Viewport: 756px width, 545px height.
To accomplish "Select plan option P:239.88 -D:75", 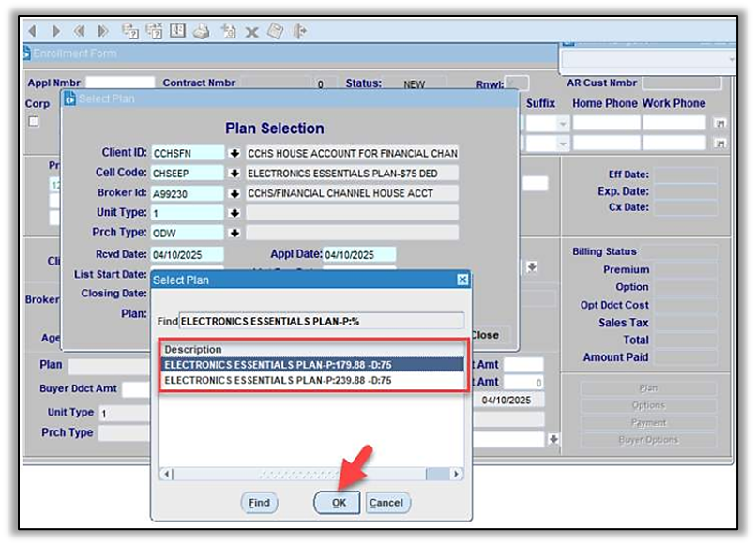I will (311, 380).
